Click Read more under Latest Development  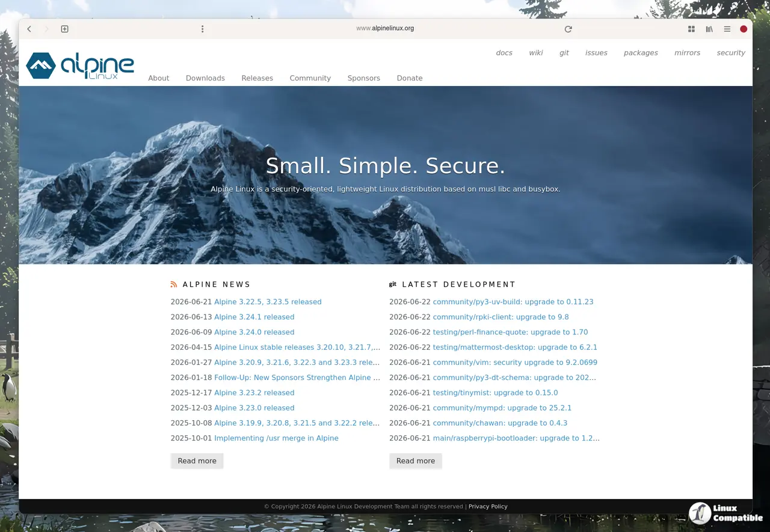click(x=416, y=461)
